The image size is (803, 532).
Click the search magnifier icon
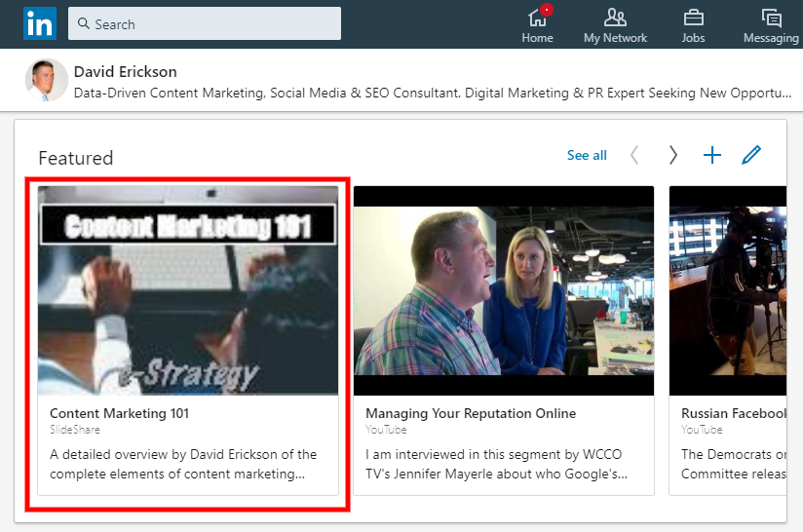coord(83,23)
